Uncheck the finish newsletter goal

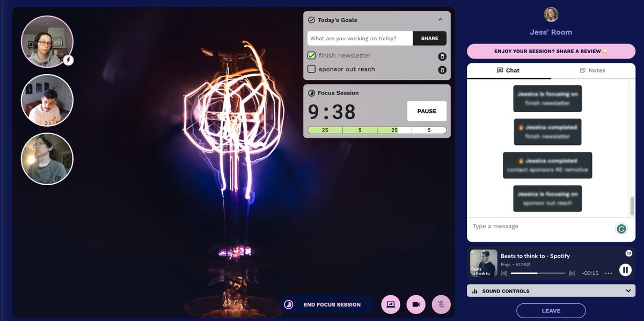311,56
